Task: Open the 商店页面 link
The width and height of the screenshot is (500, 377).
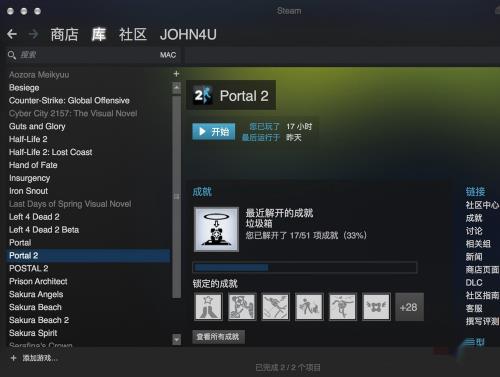Action: [482, 270]
